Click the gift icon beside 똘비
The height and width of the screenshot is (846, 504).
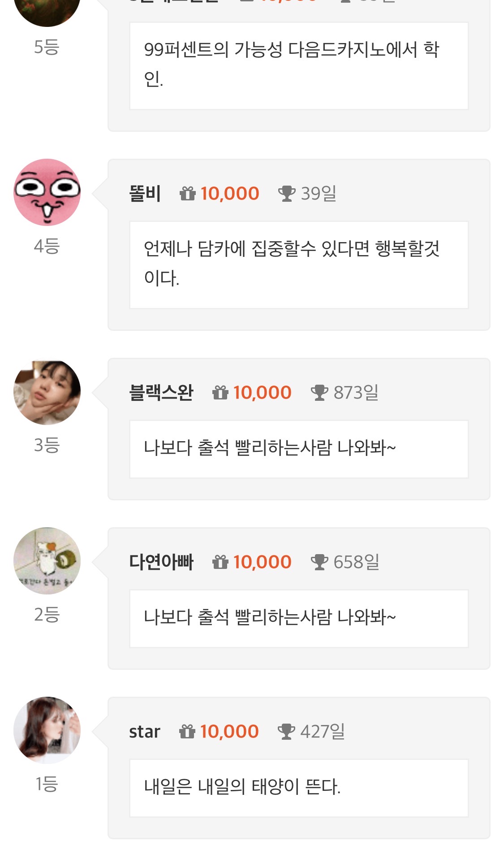point(187,194)
